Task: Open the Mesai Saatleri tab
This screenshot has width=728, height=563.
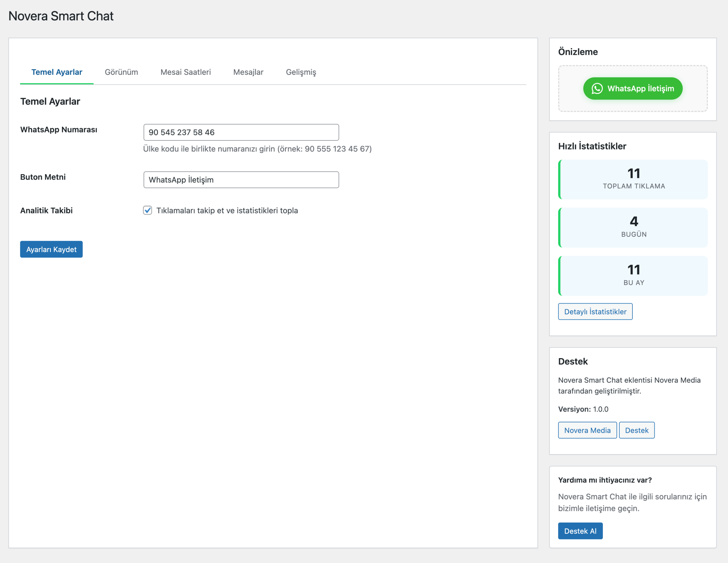Action: click(x=185, y=72)
